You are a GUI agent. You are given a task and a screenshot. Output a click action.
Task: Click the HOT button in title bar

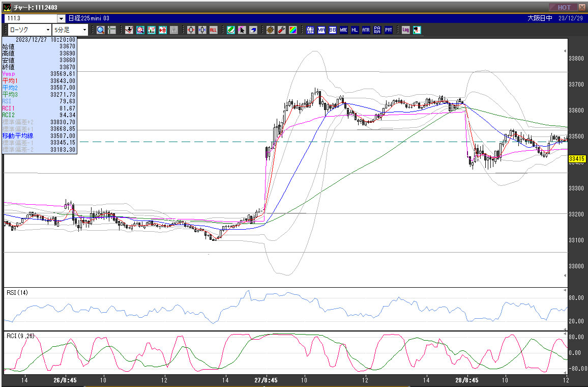coord(563,7)
